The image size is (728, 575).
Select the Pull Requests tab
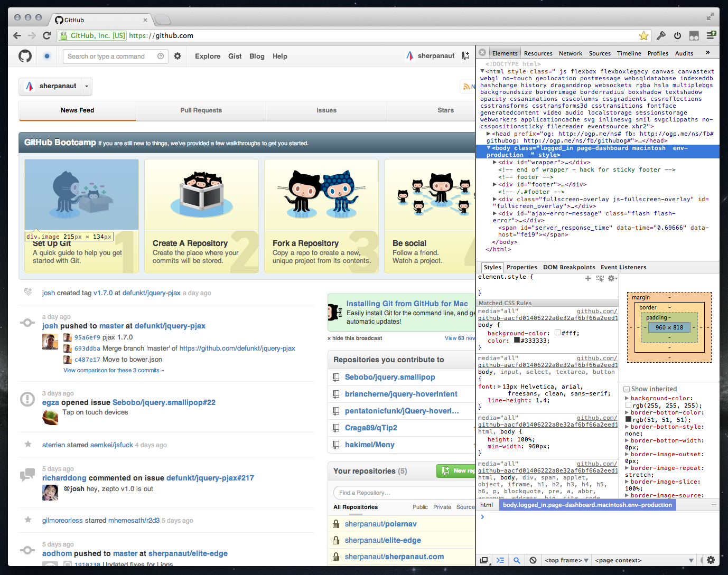[x=201, y=110]
